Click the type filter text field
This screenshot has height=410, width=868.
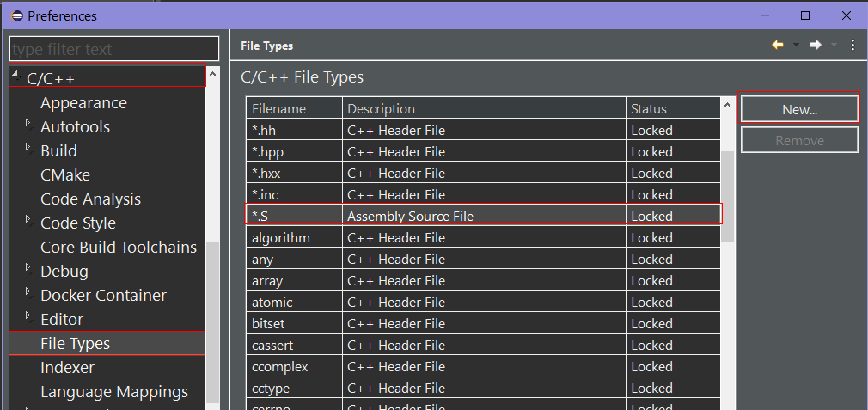114,49
